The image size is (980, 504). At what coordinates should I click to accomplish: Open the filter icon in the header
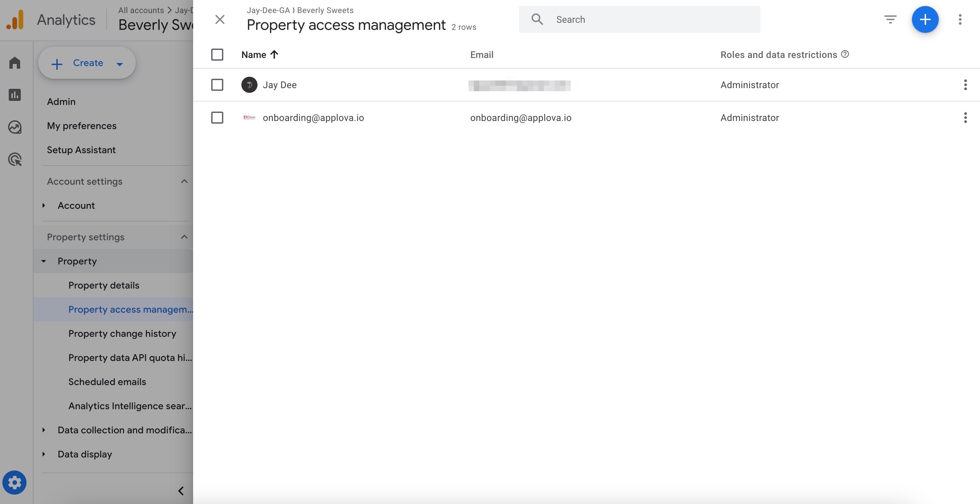tap(890, 19)
